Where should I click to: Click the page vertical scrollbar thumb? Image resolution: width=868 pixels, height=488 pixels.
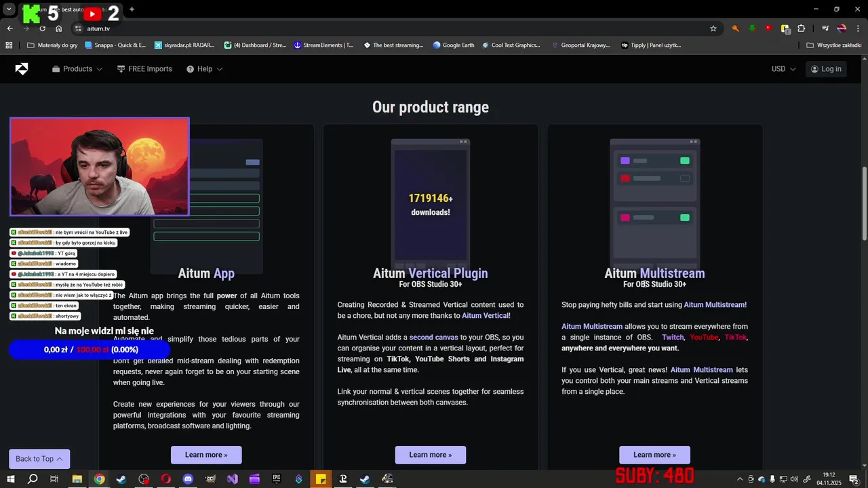[x=864, y=203]
